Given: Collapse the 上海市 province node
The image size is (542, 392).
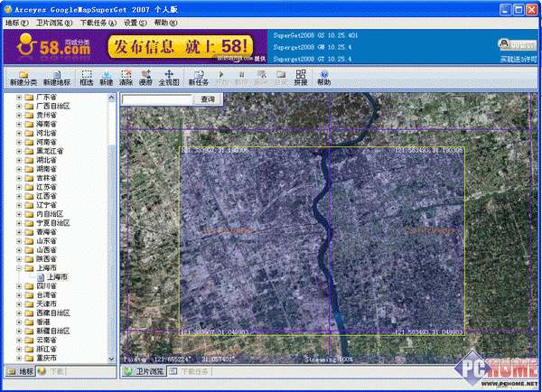Looking at the screenshot, I should (20, 268).
